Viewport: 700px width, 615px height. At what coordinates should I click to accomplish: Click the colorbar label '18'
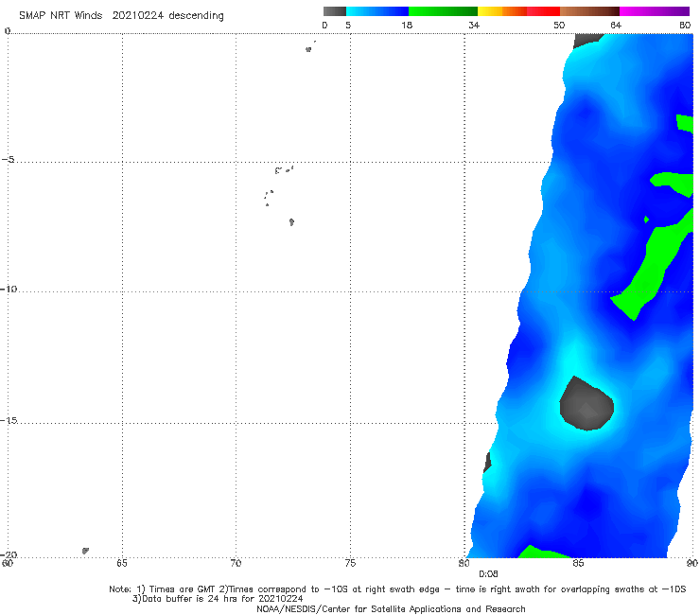[x=407, y=25]
